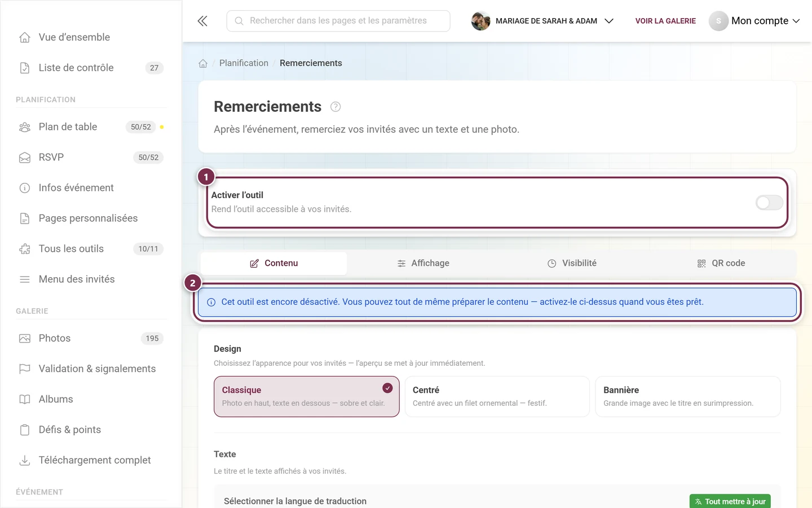
Task: Expand the Mariage de Sarah & Adam dropdown
Action: (542, 21)
